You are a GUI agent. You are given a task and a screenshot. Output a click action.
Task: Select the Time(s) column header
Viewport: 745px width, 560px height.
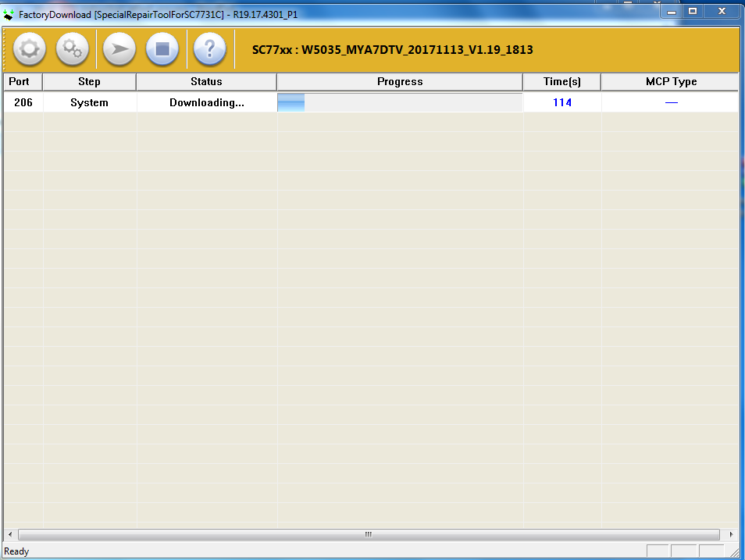(x=561, y=82)
